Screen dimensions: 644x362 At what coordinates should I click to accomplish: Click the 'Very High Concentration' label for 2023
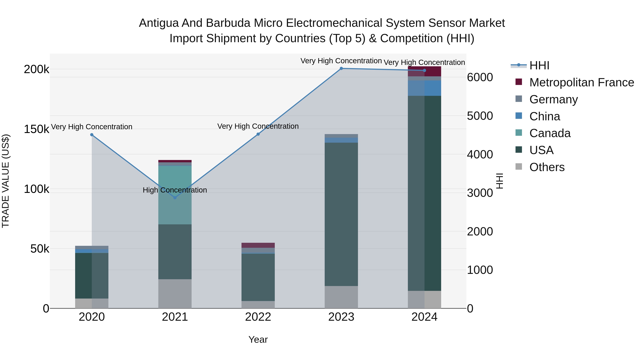point(341,61)
